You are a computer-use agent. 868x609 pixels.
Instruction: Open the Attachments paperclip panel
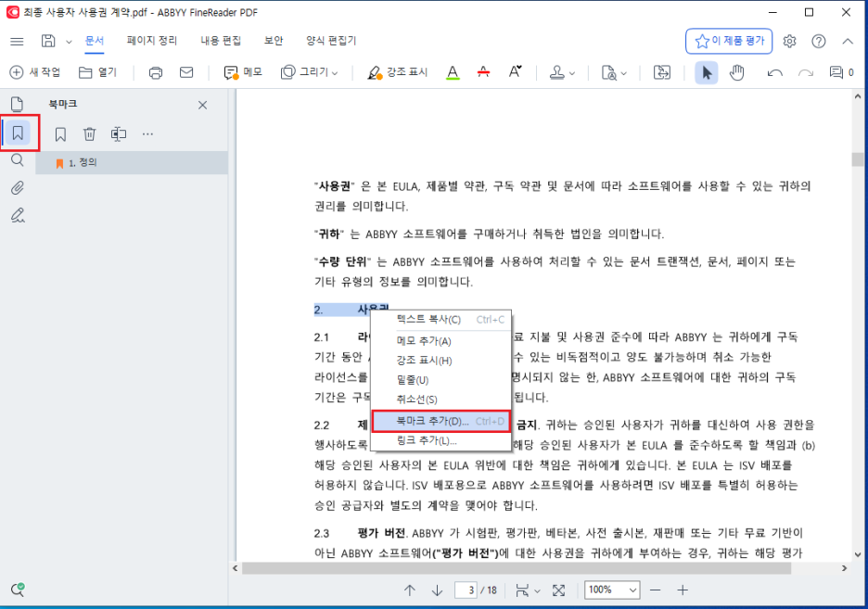pos(18,188)
